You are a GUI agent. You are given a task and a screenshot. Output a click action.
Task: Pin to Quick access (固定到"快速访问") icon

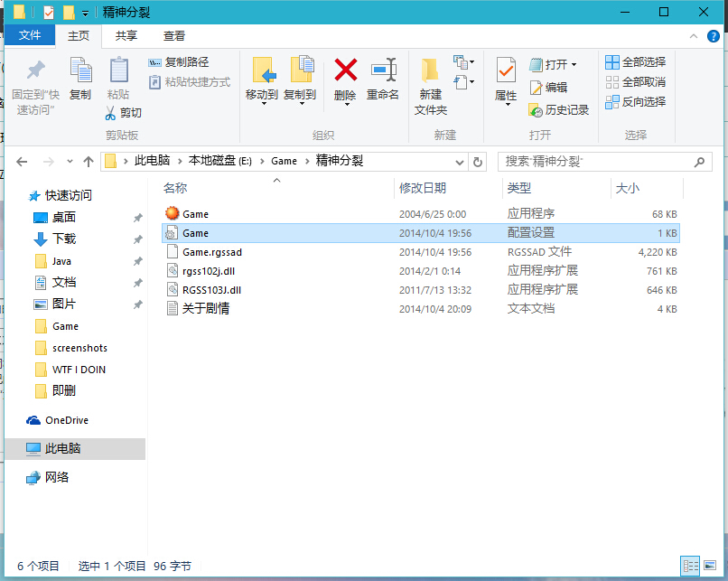point(35,70)
